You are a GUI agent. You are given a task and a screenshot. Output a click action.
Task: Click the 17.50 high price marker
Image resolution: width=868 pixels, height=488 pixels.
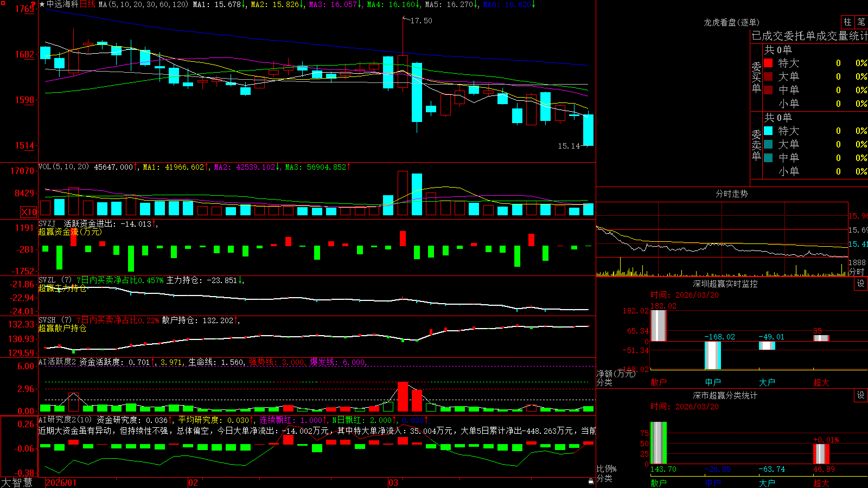(421, 21)
